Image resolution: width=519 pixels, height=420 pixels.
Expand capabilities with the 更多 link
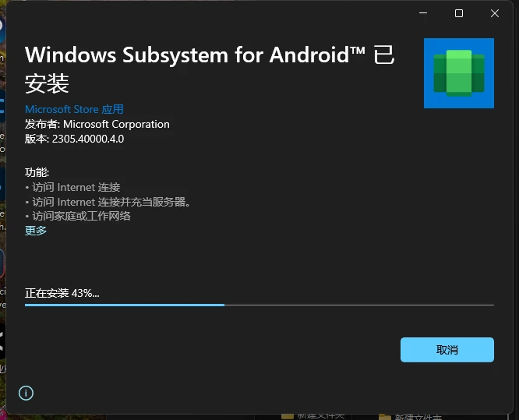pyautogui.click(x=36, y=231)
